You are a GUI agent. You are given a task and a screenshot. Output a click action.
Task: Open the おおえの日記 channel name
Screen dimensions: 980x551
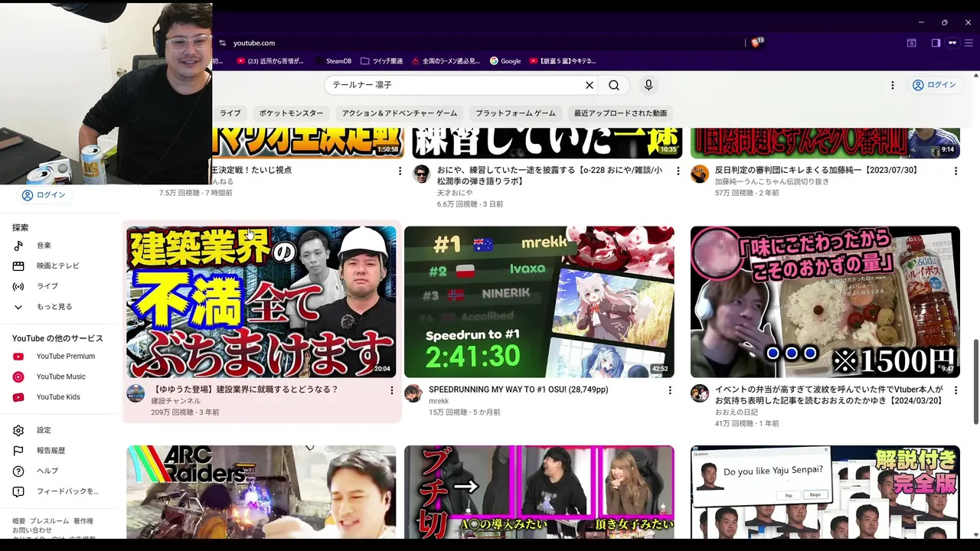click(737, 412)
